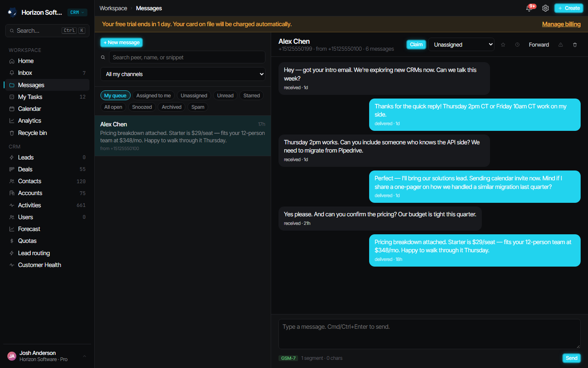588x368 pixels.
Task: Open My Tasks in sidebar
Action: point(47,97)
